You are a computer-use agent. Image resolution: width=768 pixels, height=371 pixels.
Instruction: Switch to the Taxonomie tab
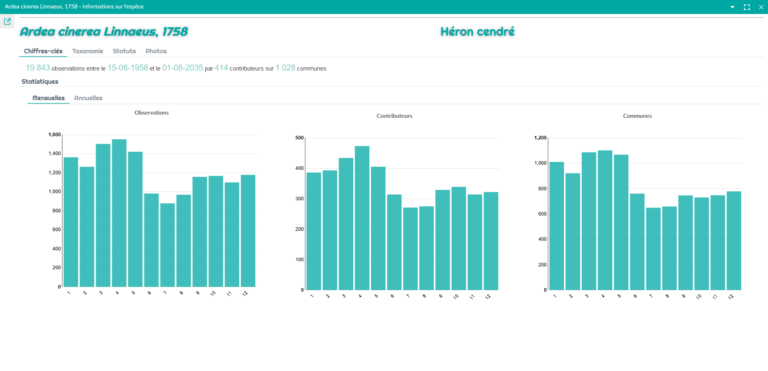(88, 51)
